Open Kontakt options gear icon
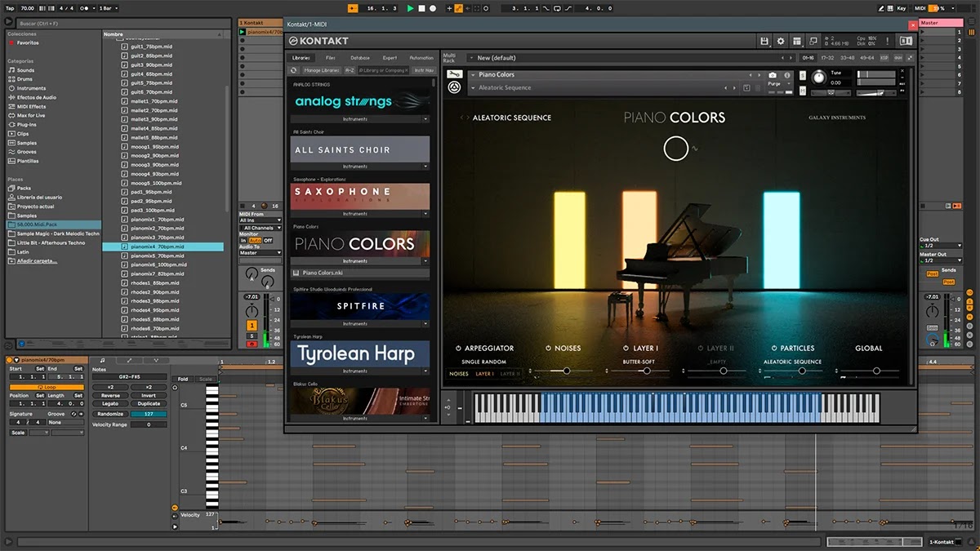This screenshot has height=551, width=980. coord(781,41)
